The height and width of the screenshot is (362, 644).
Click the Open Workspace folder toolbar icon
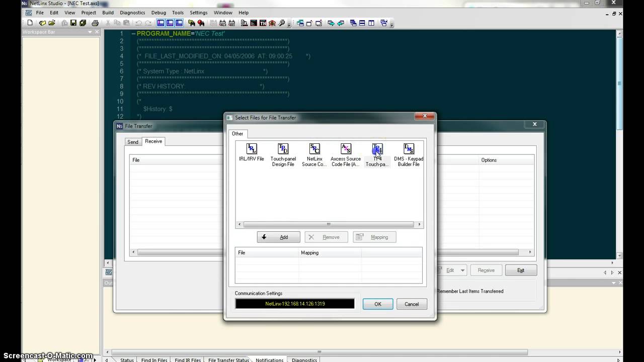pyautogui.click(x=52, y=23)
